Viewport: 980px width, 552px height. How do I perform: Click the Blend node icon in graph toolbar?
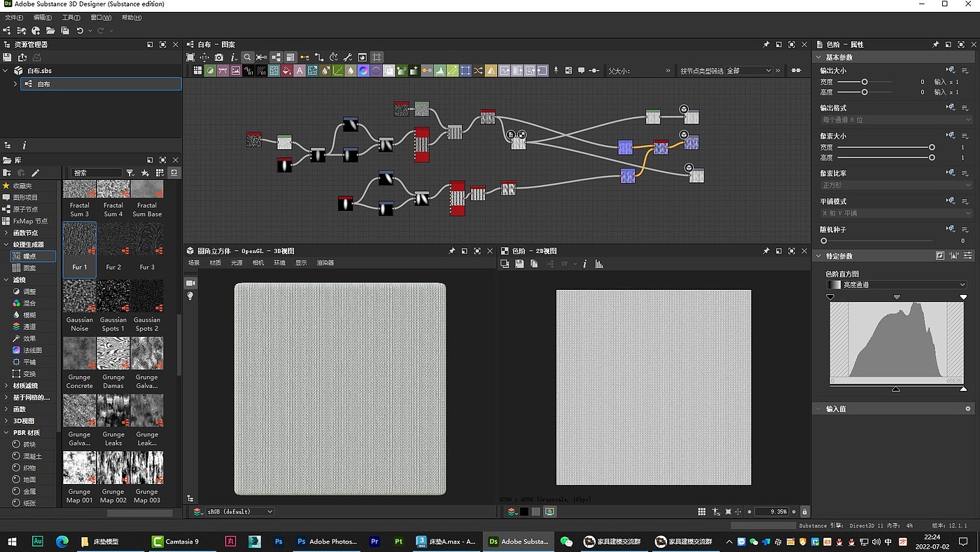(x=209, y=71)
